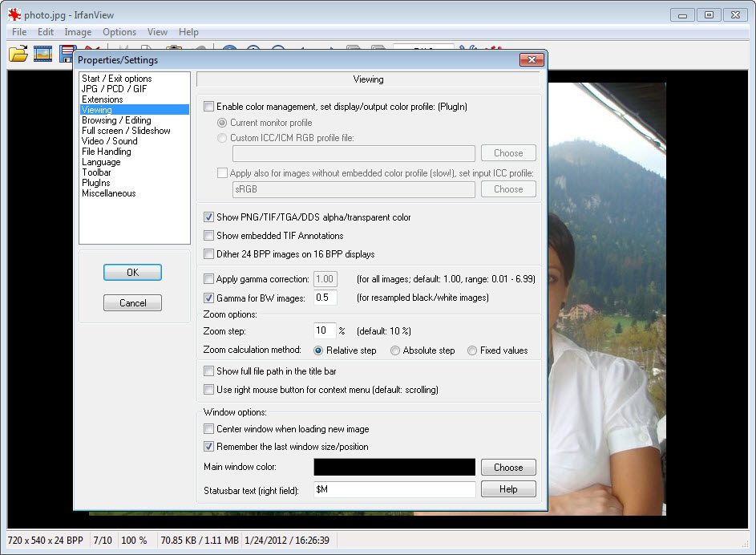Choose Current monitor profile radio option
Screen dimensions: 756x555
coord(222,123)
